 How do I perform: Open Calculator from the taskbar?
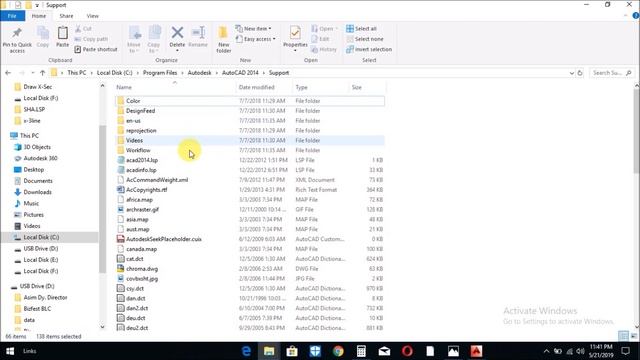pyautogui.click(x=361, y=351)
